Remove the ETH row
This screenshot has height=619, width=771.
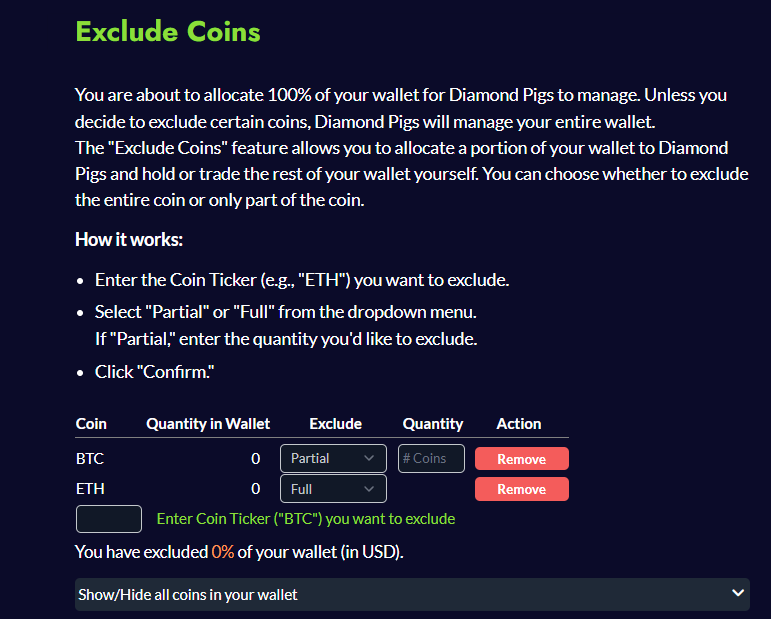coord(521,489)
